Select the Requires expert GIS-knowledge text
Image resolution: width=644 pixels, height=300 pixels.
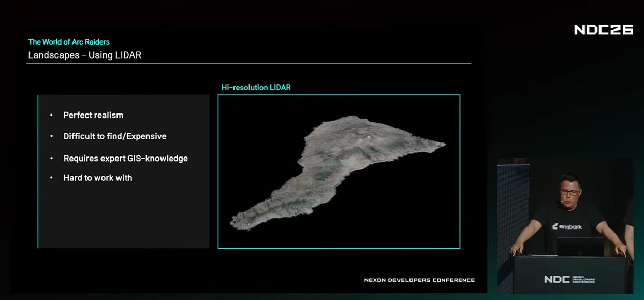(x=125, y=158)
